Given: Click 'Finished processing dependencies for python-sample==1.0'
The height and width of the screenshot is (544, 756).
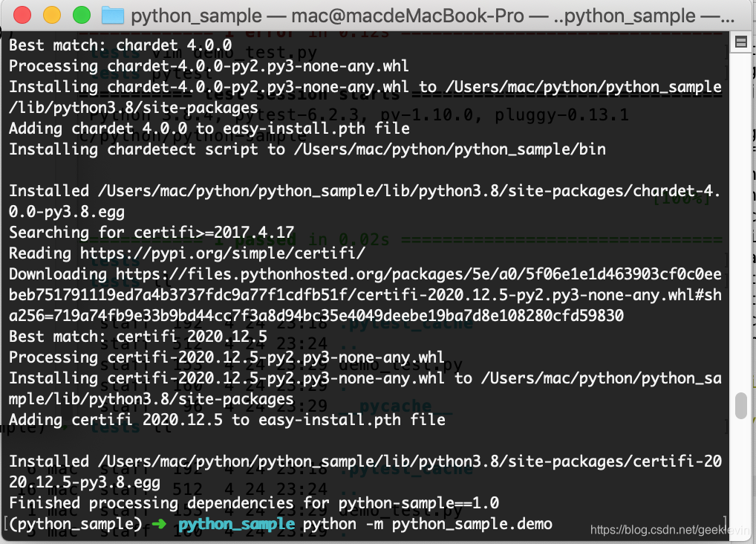Looking at the screenshot, I should pyautogui.click(x=254, y=503).
